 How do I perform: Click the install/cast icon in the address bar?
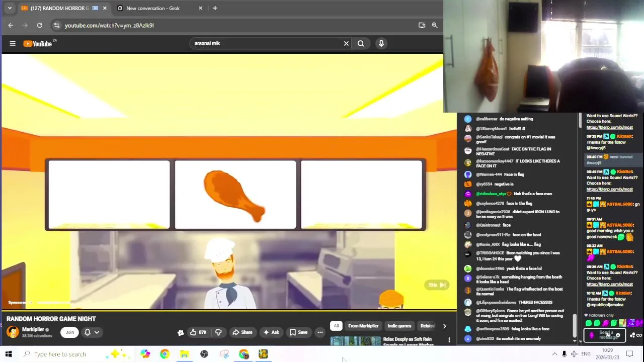(422, 25)
